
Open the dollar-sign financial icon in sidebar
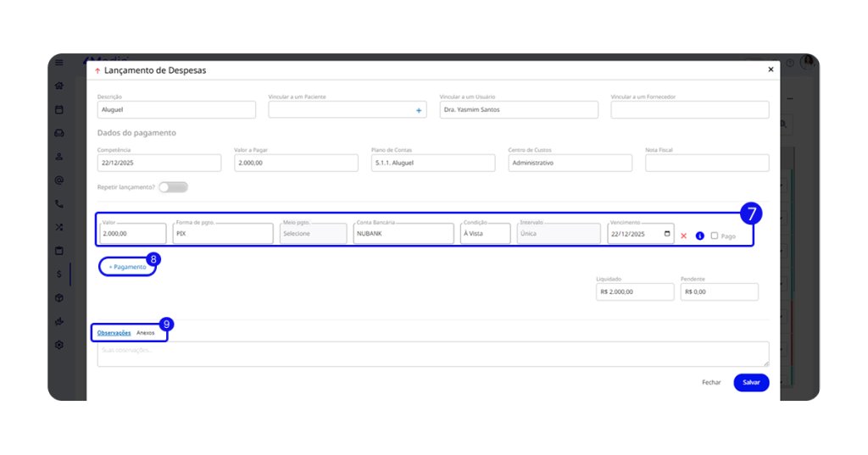point(59,274)
